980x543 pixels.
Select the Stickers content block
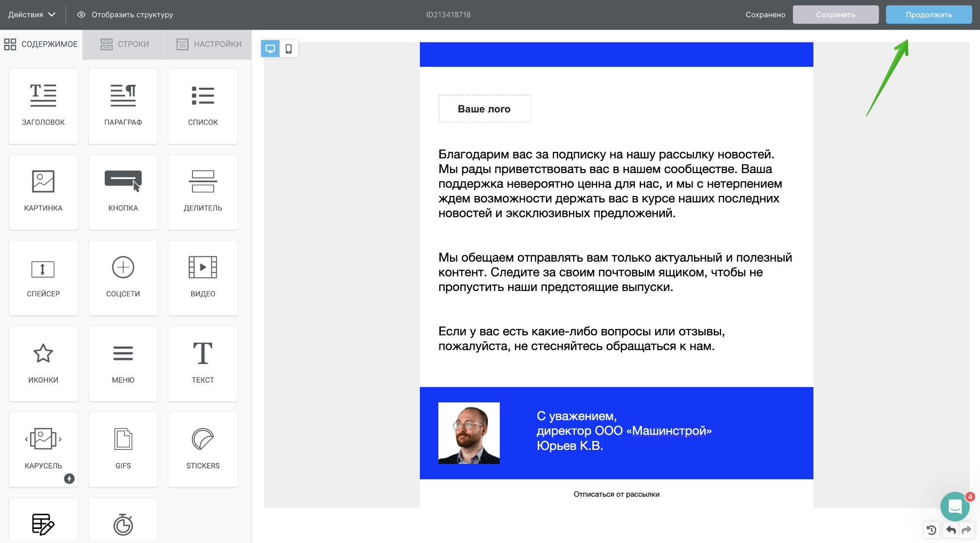point(203,449)
